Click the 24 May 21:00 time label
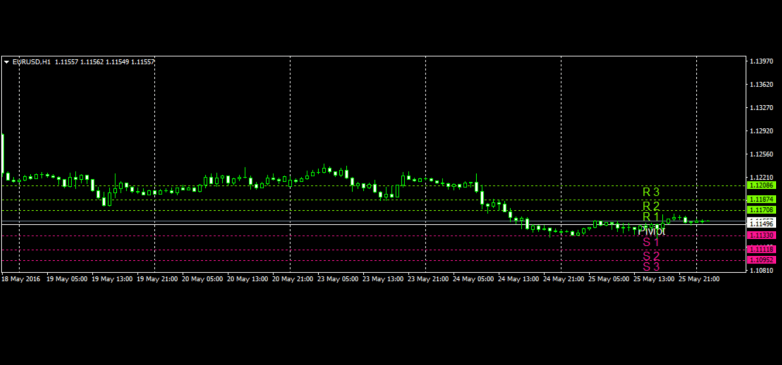782x365 pixels. 564,279
